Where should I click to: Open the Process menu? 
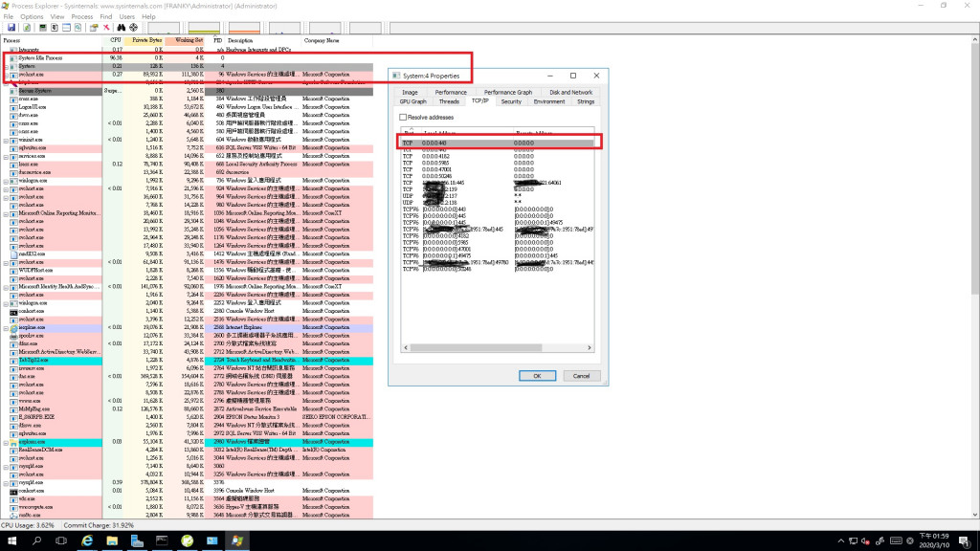pyautogui.click(x=82, y=17)
